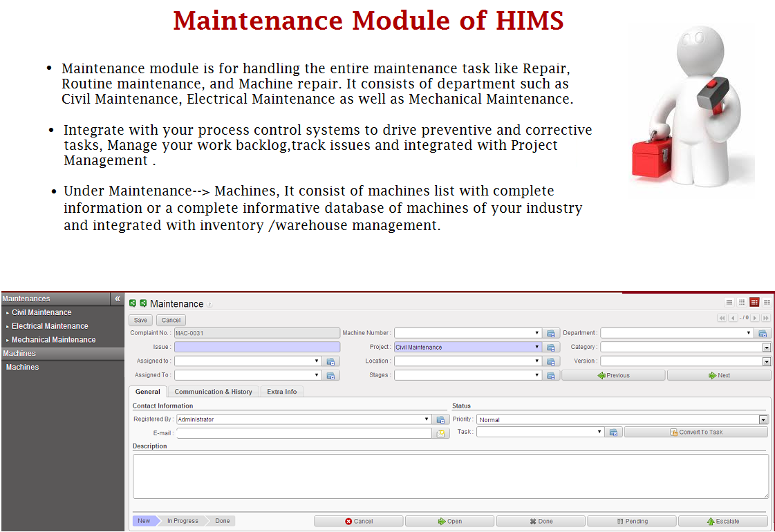
Task: Collapse the Maintenances sidebar with double chevron
Action: tap(118, 299)
